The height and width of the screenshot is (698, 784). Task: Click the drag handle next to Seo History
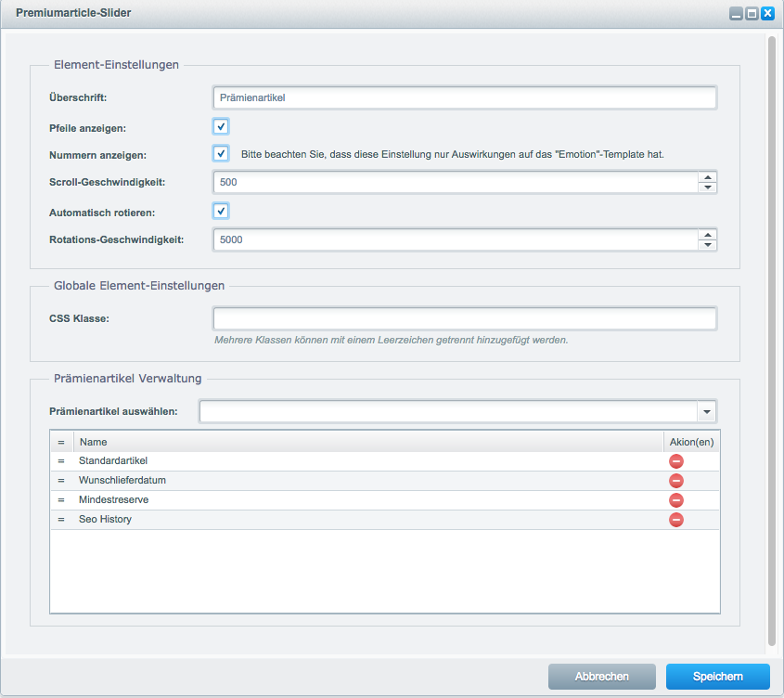click(61, 520)
